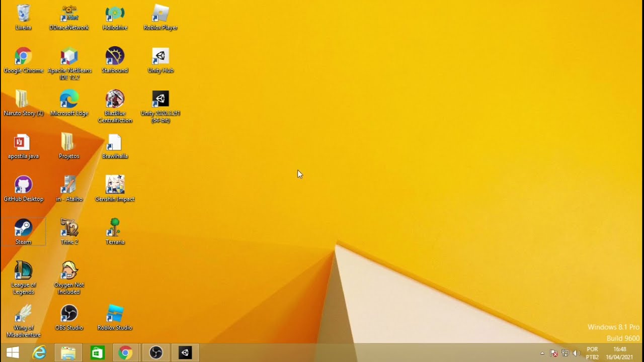644x362 pixels.
Task: Switch to Unity in the taskbar
Action: point(185,353)
